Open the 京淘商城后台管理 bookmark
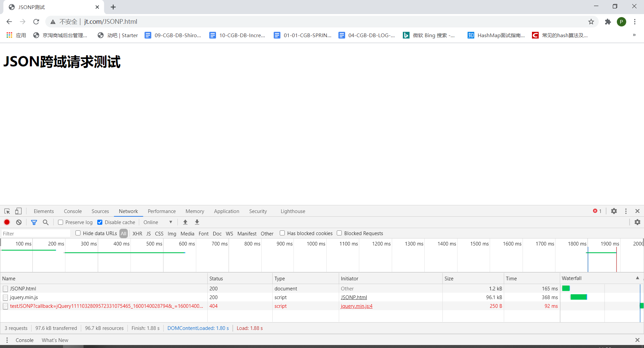 [60, 35]
